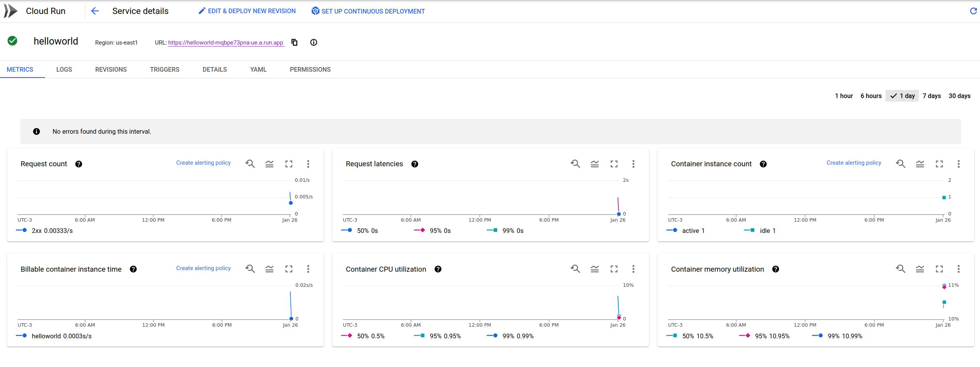Switch to the Triggers tab
The width and height of the screenshot is (980, 367).
165,69
